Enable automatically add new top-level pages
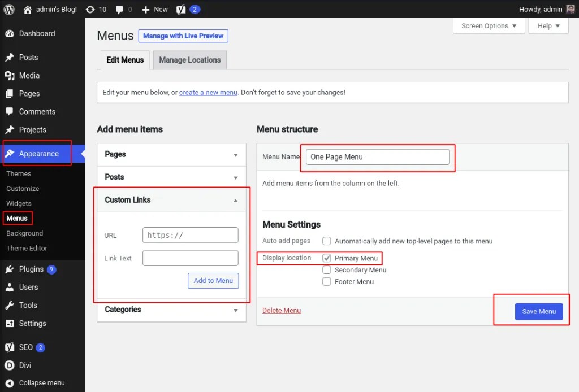 [x=327, y=241]
